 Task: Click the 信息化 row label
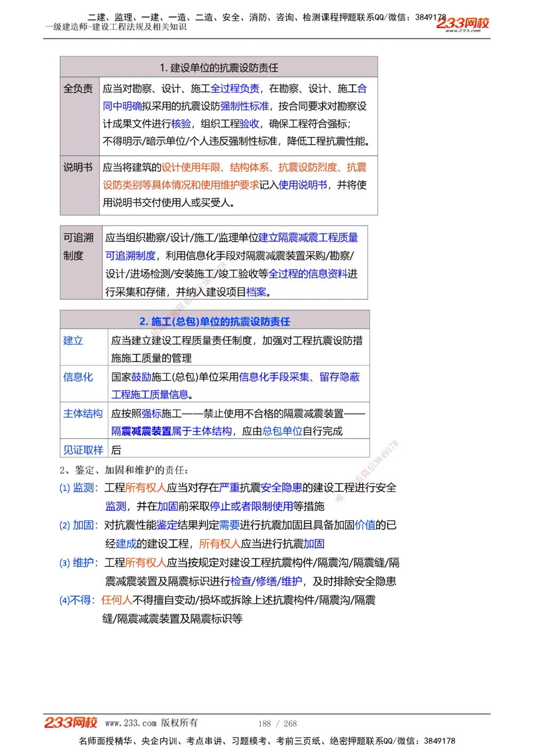point(77,378)
